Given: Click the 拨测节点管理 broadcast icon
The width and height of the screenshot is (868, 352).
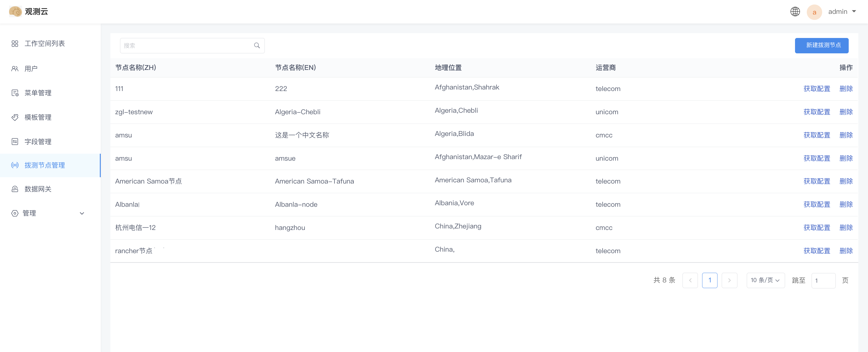Looking at the screenshot, I should tap(15, 165).
